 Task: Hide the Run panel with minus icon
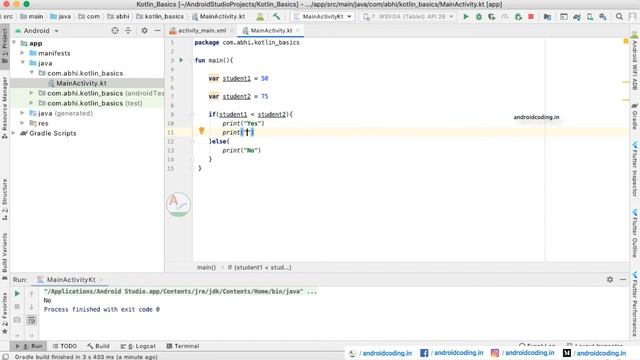[623, 280]
